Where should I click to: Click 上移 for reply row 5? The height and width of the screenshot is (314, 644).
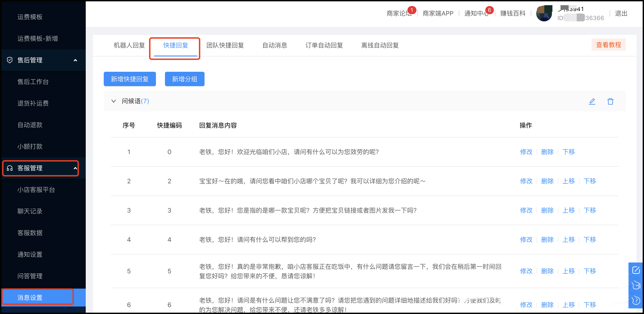(568, 271)
